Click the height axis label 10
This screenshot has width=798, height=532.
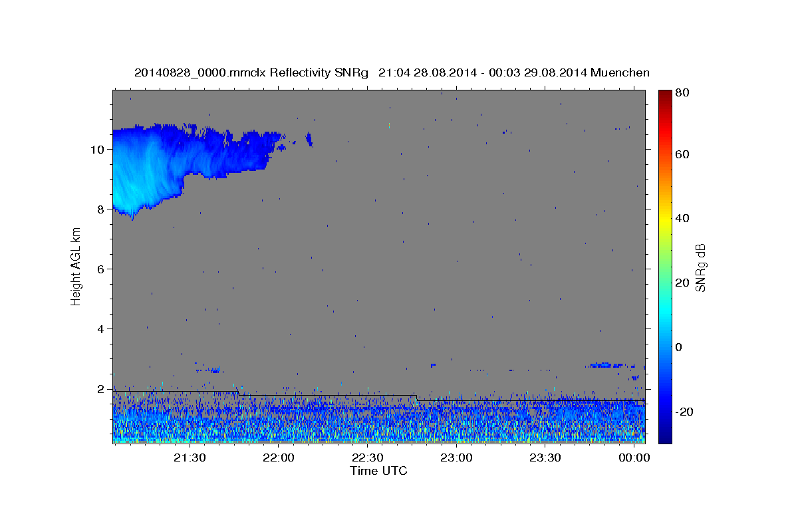(x=98, y=149)
